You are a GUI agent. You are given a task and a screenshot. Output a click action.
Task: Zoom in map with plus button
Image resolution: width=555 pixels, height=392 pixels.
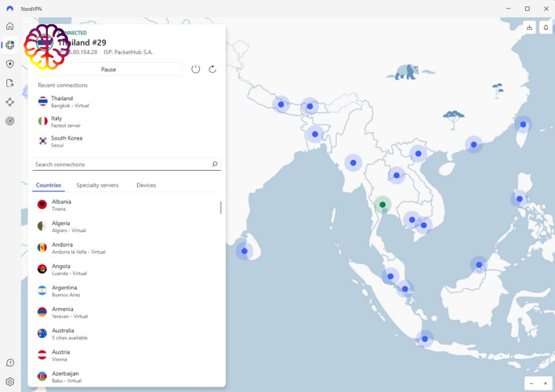point(545,383)
